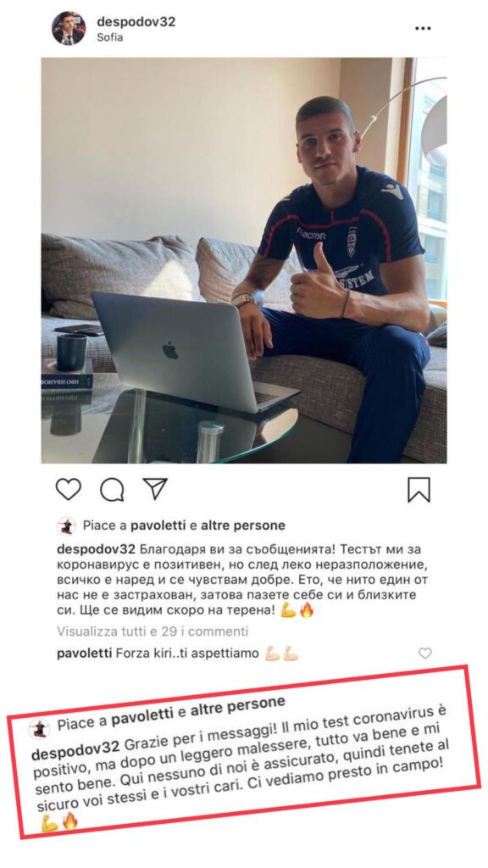Tap despodov32's profile picture at the top
This screenshot has height=868, width=488.
tap(69, 28)
